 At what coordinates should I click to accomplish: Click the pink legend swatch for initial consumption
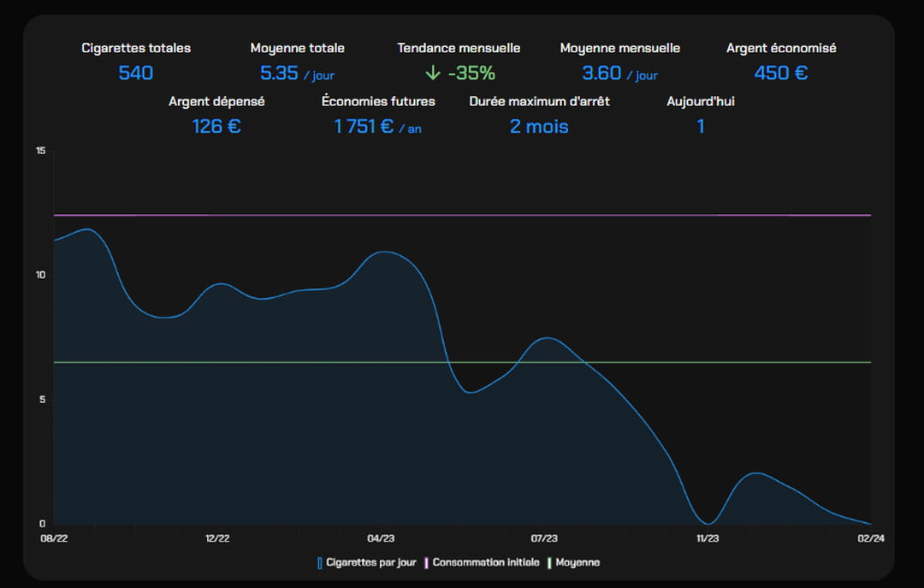[427, 562]
